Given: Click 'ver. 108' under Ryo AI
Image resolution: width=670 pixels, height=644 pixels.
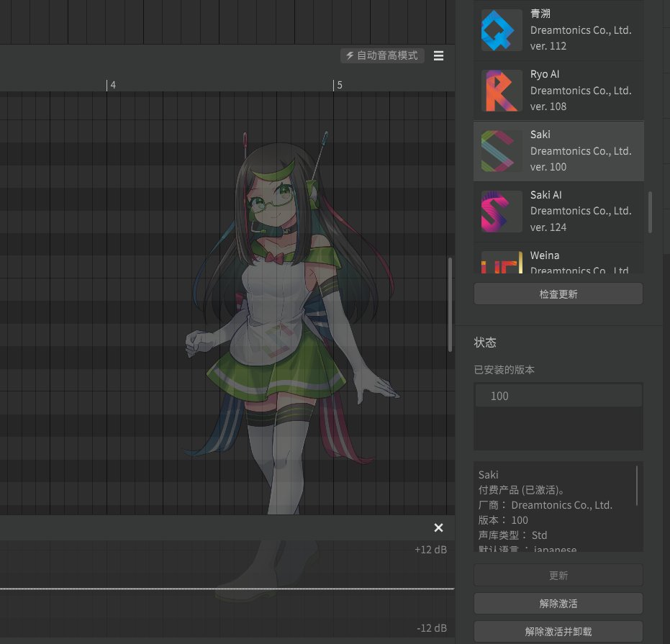Looking at the screenshot, I should (548, 106).
